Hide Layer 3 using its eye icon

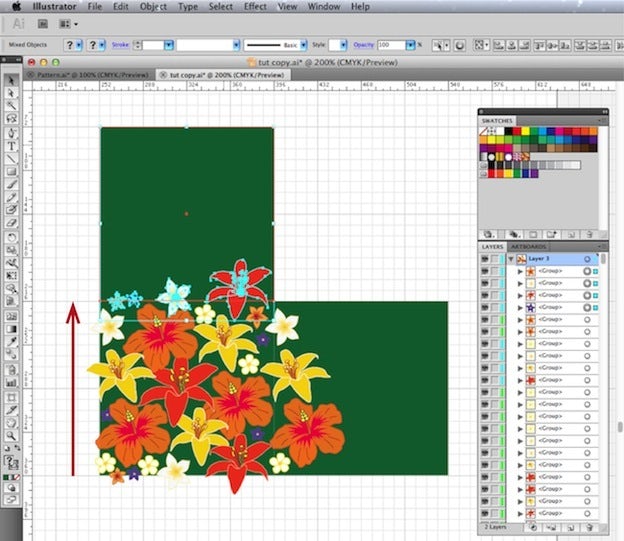point(485,259)
